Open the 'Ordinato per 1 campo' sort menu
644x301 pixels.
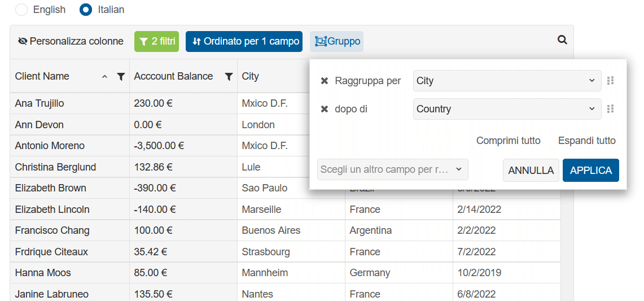(244, 41)
